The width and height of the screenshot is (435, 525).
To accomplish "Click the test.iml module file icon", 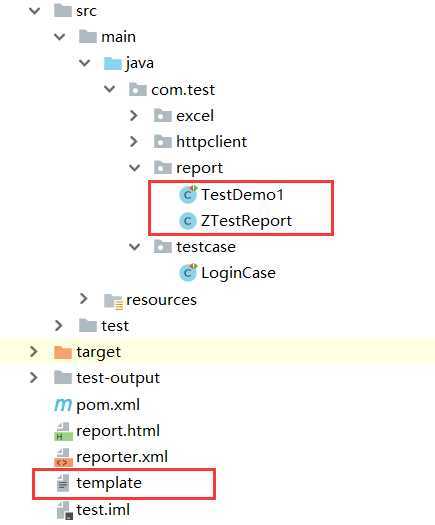I will (64, 510).
